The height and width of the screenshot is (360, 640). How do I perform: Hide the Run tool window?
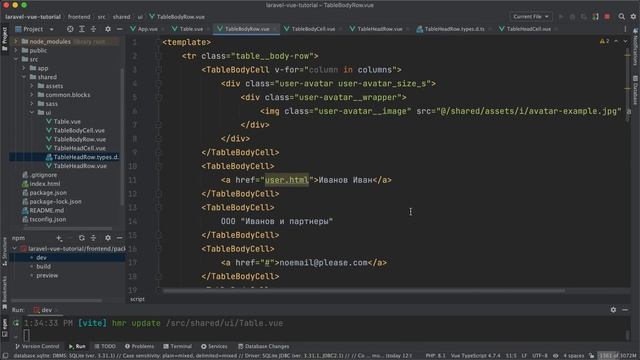point(625,310)
